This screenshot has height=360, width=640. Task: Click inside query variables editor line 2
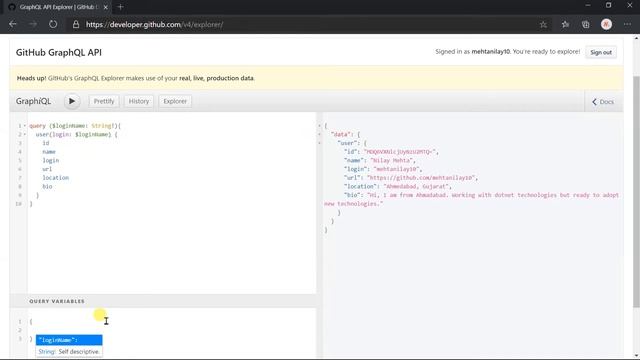tap(171, 330)
